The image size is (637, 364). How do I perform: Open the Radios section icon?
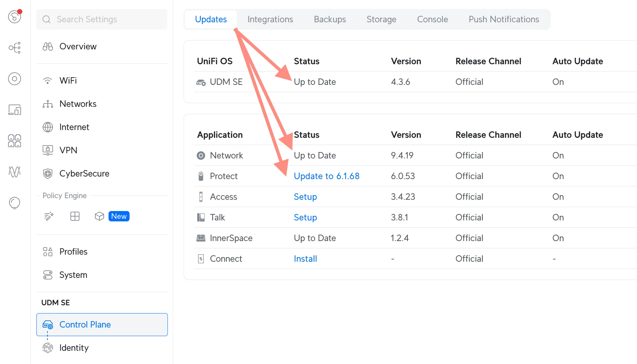[14, 79]
